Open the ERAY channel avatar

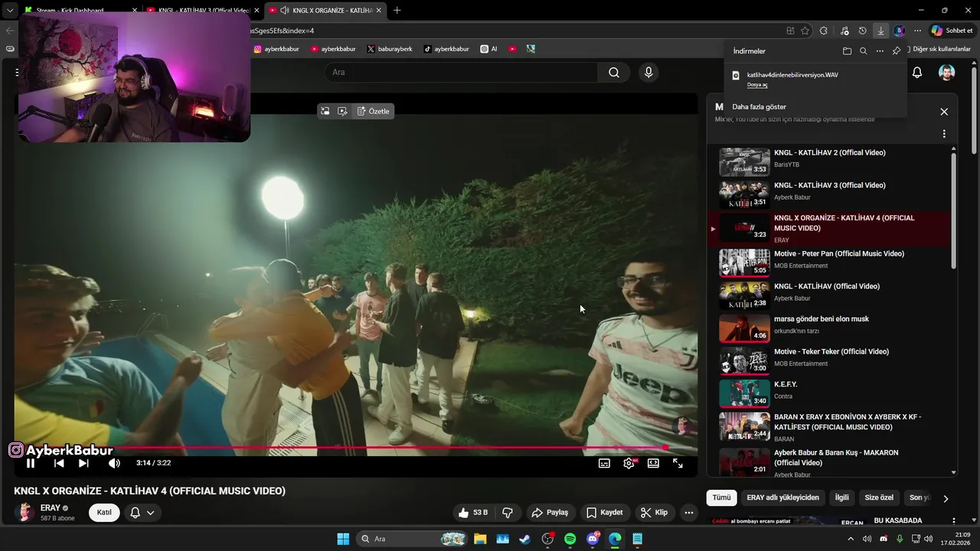coord(24,512)
